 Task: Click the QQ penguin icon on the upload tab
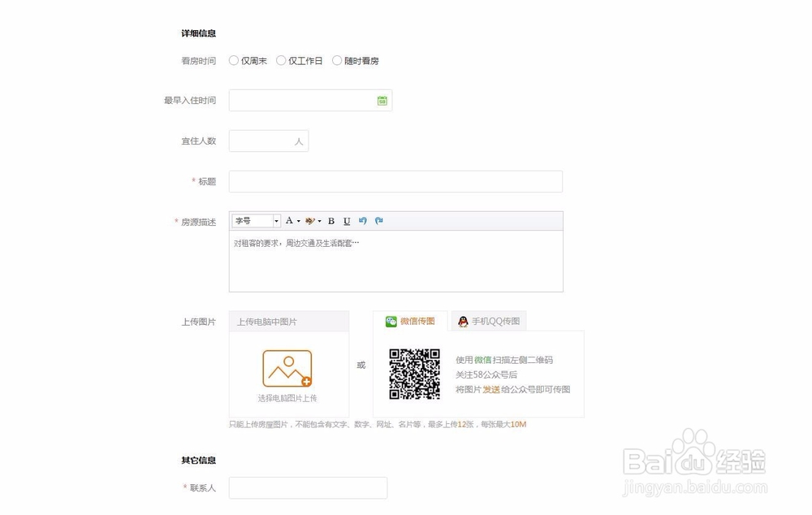pos(462,321)
